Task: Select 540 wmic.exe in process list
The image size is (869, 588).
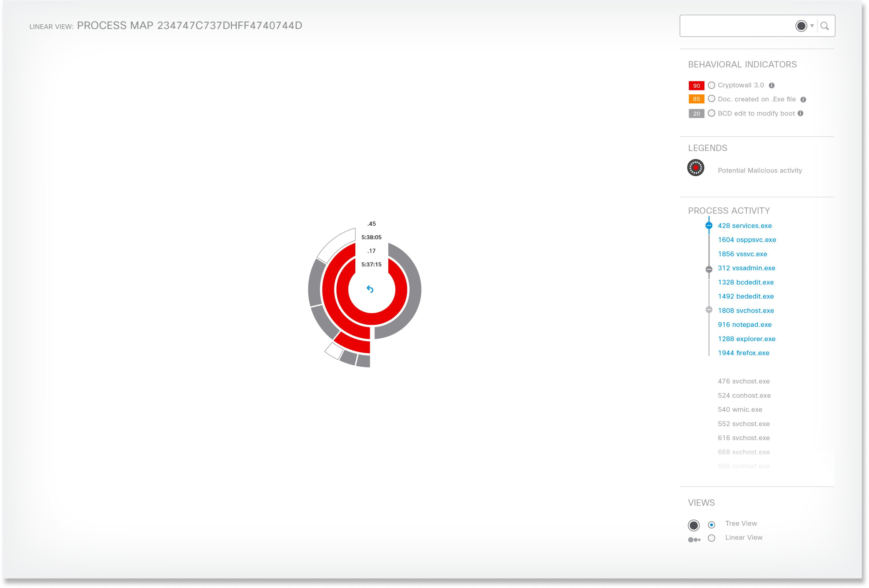Action: [x=740, y=409]
